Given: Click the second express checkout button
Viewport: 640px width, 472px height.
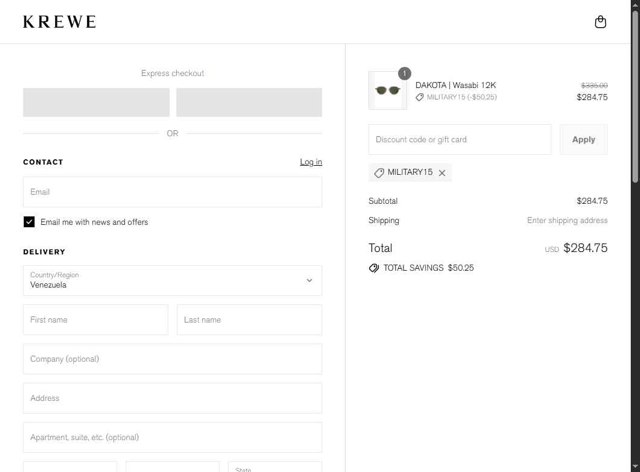Looking at the screenshot, I should [249, 102].
